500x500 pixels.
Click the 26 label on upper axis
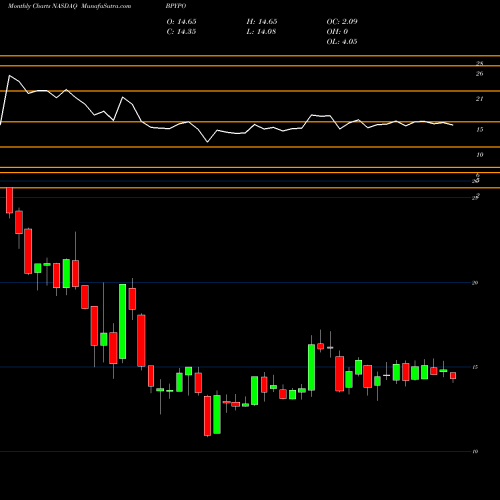click(479, 74)
